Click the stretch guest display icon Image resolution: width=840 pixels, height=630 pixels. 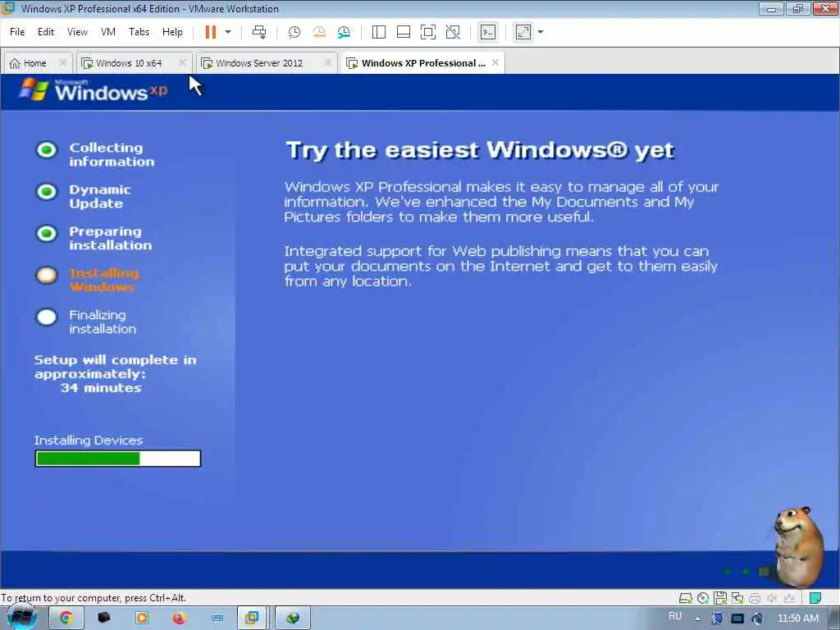[523, 32]
